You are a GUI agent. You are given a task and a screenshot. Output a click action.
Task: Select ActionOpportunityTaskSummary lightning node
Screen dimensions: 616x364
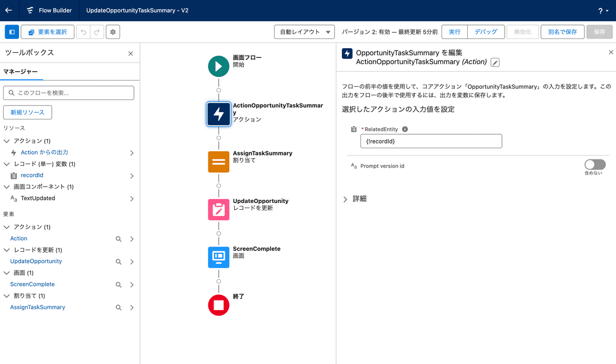tap(219, 114)
